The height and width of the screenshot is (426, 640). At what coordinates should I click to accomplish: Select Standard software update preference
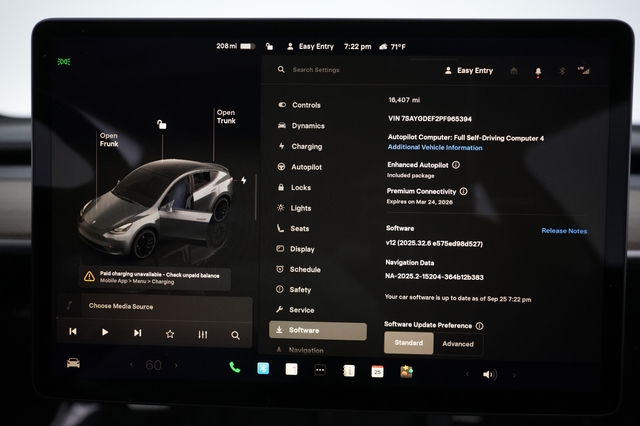click(409, 343)
